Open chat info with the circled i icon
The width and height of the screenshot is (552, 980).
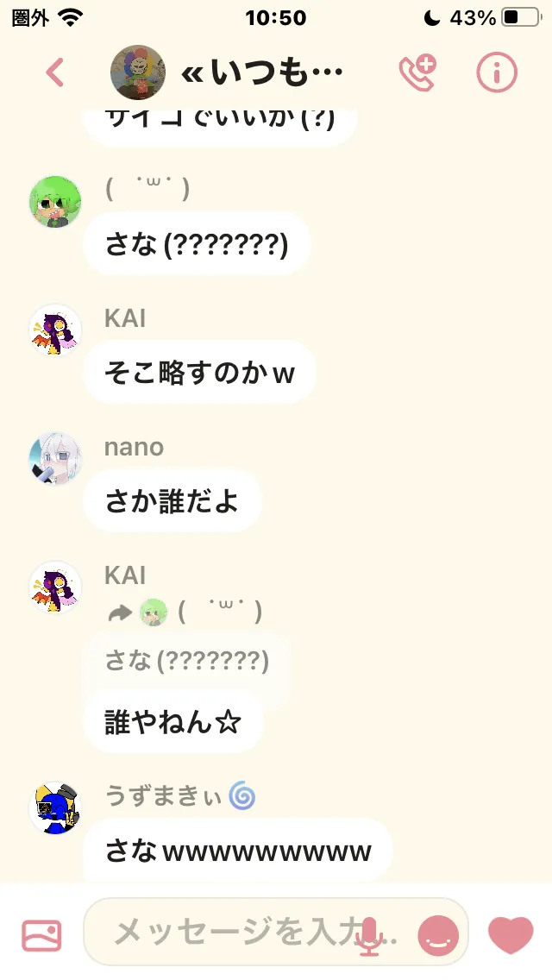[x=497, y=72]
